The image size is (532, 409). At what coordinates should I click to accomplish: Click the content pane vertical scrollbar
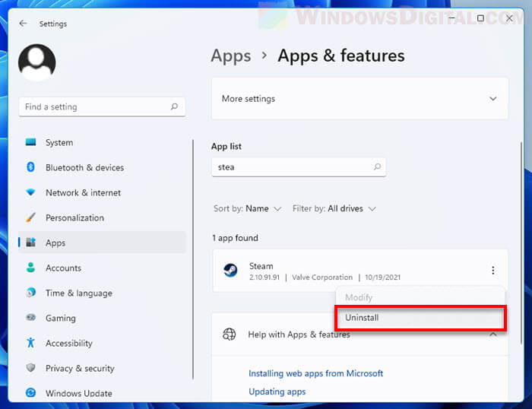click(521, 243)
